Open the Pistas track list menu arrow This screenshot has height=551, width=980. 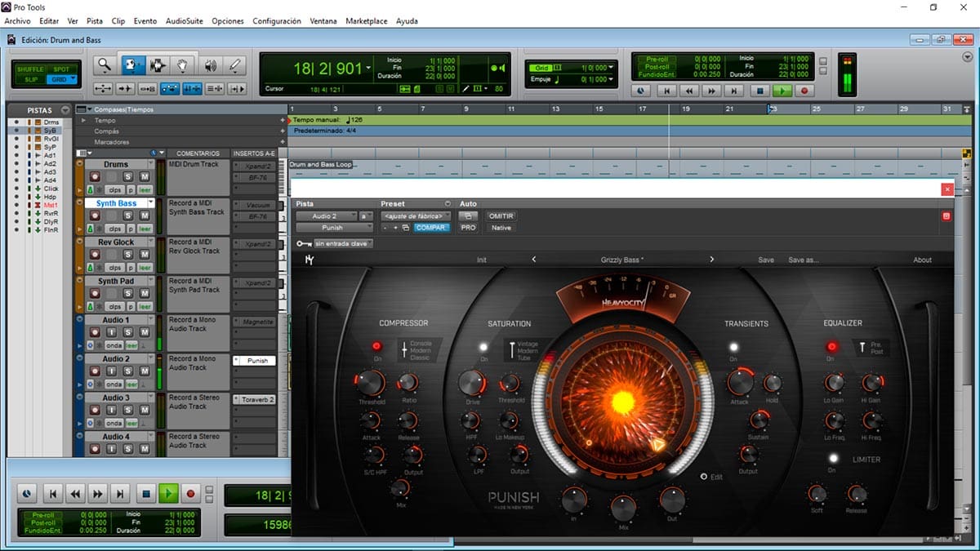point(65,110)
